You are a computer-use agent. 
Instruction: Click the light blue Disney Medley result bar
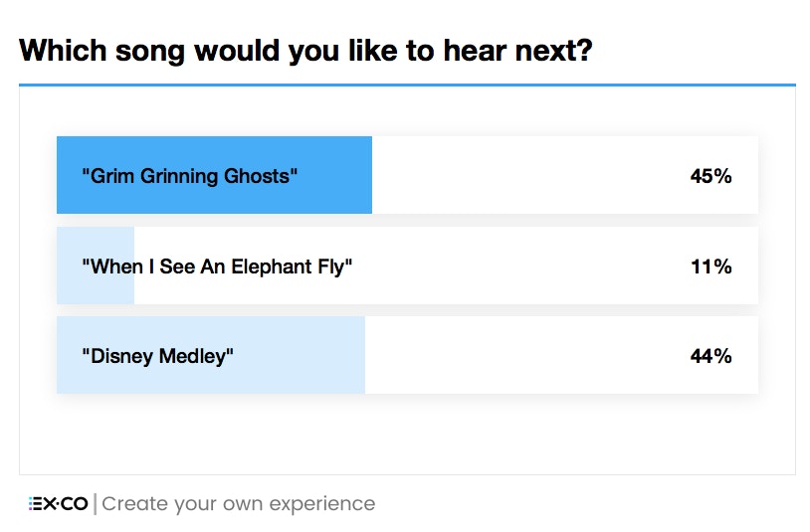tap(211, 355)
